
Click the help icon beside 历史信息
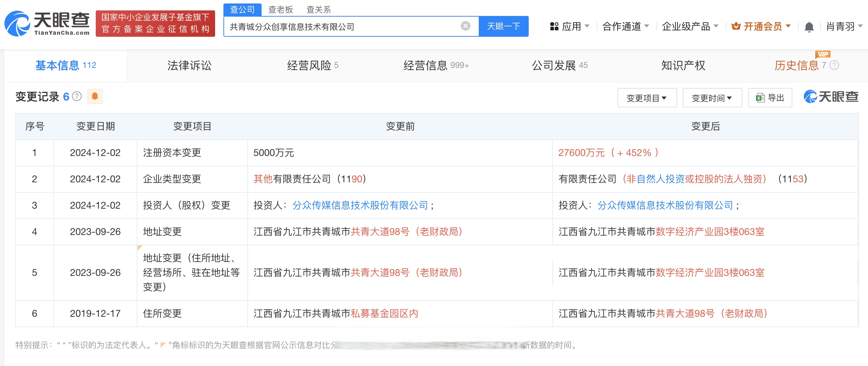point(834,65)
